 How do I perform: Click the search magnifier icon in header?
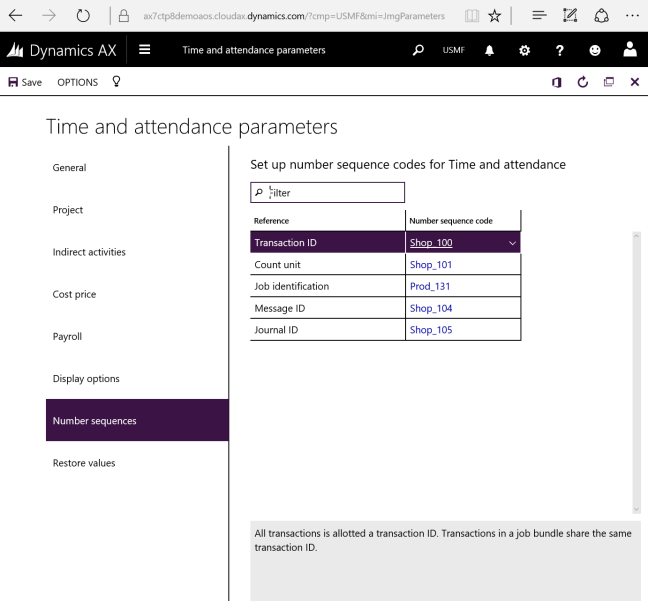click(418, 50)
